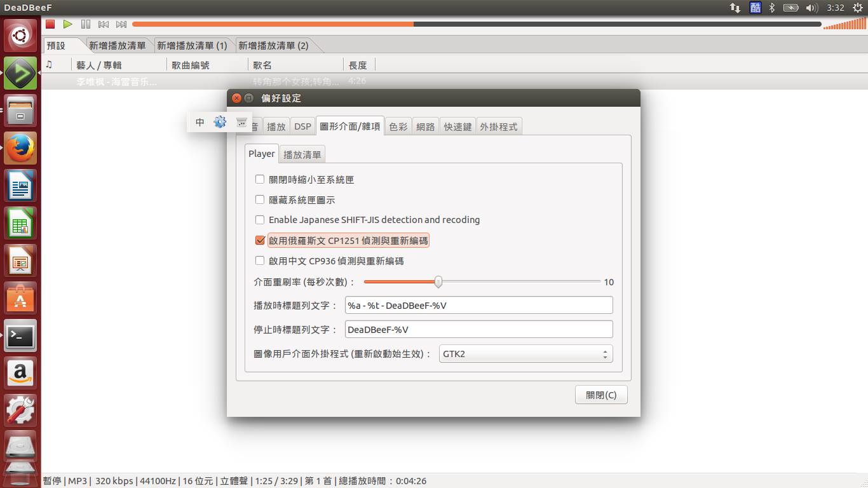The width and height of the screenshot is (868, 488).
Task: Open the 色彩 preferences tab
Action: tap(398, 126)
